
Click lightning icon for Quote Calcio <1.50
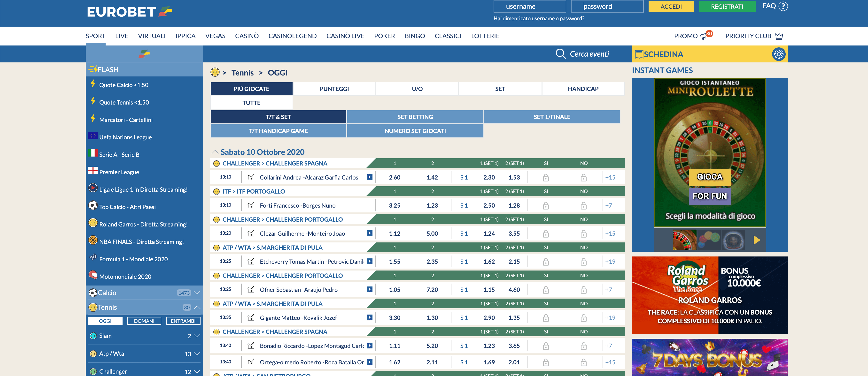pyautogui.click(x=93, y=83)
